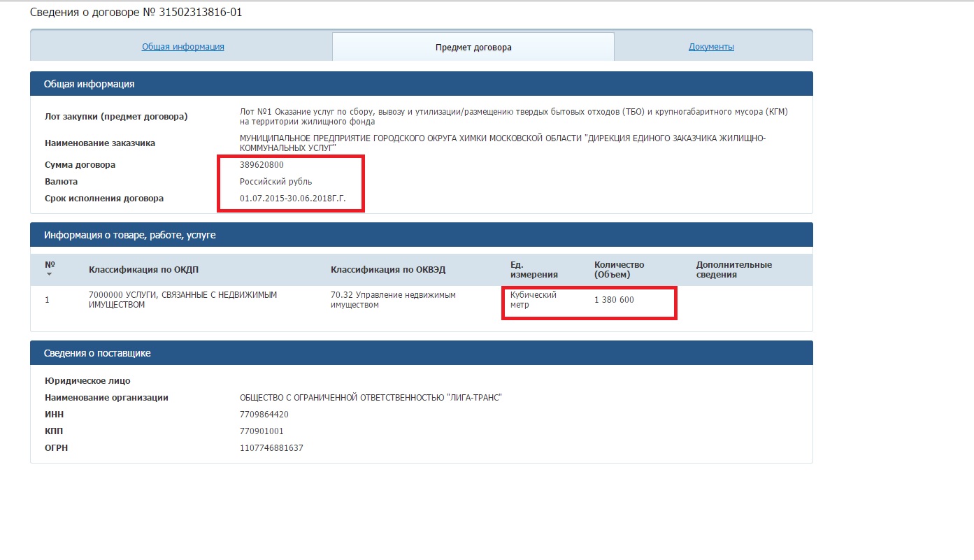Click the cell 7000000 УСЛУГИ, СВЯЗАННЫЕ С НЕДВИЖИМЫМ ИМУЩЕСТВОМ
Viewport: 974px width, 560px height.
click(x=183, y=300)
